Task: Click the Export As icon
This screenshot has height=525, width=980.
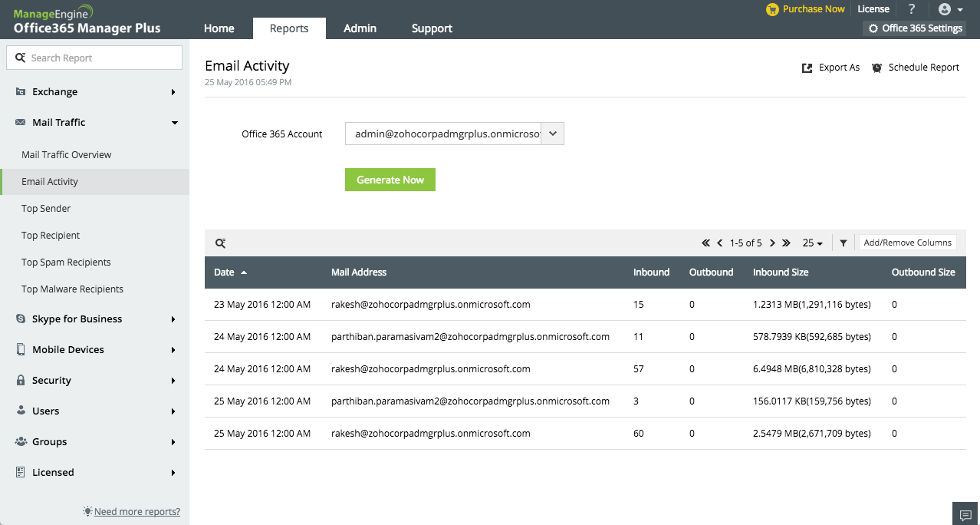Action: tap(807, 68)
